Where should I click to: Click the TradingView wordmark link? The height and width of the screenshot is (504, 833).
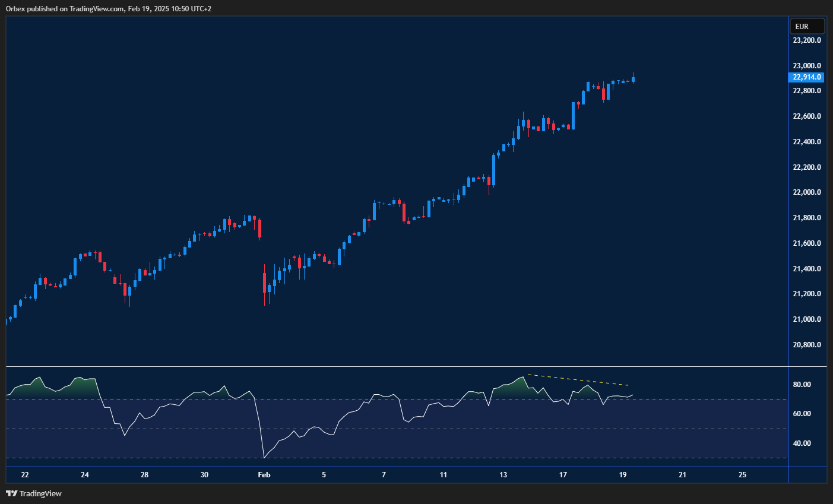tap(40, 493)
